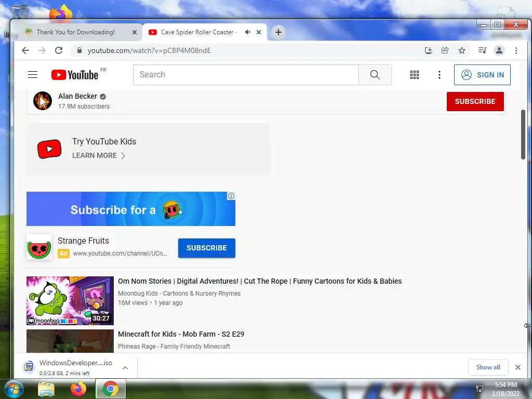Viewport: 532px width, 399px height.
Task: Launch Firefox from taskbar
Action: pyautogui.click(x=78, y=389)
